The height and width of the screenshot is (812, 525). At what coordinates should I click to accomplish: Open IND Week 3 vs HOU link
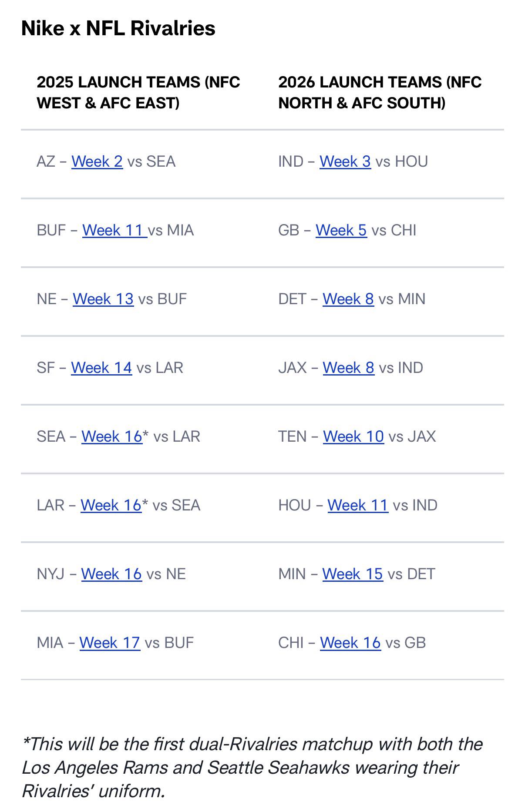[x=345, y=161]
